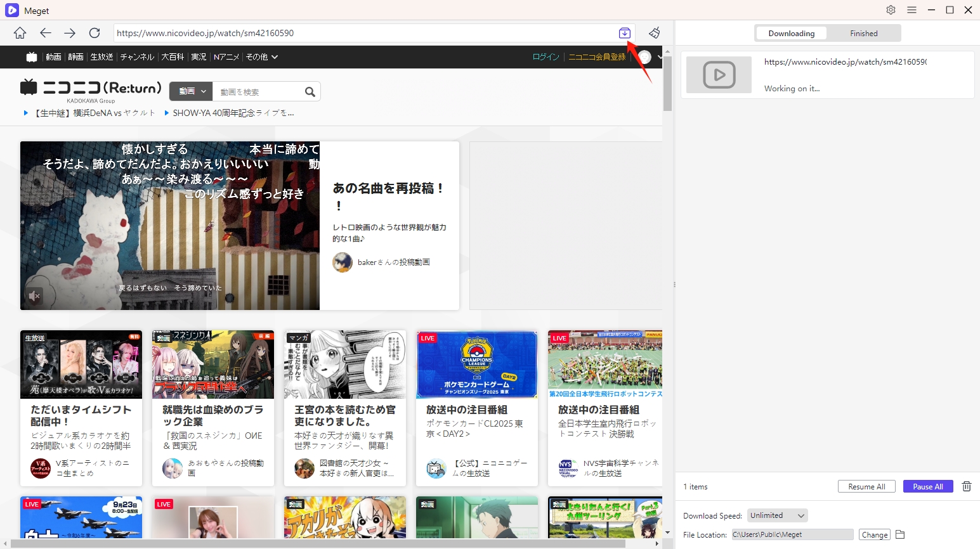Click the Working on it... status text
Image resolution: width=980 pixels, height=549 pixels.
point(792,89)
